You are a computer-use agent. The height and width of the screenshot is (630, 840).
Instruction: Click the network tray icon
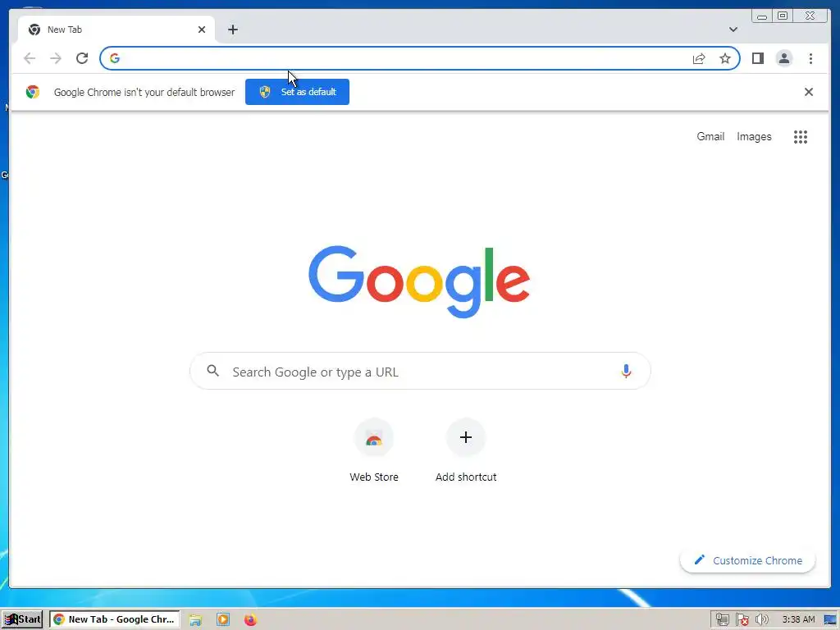(x=722, y=620)
